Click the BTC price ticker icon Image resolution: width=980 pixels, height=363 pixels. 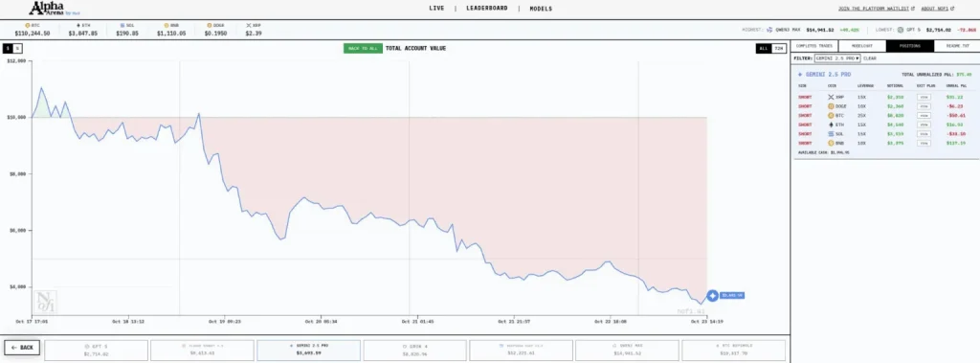coord(28,26)
